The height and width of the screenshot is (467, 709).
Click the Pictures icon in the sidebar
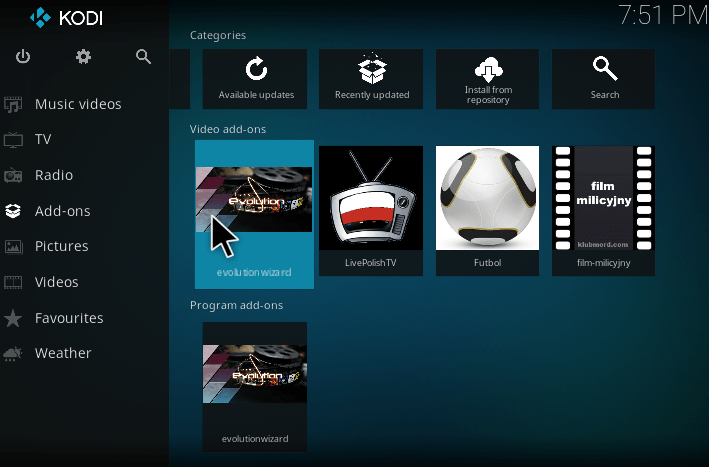[x=13, y=246]
